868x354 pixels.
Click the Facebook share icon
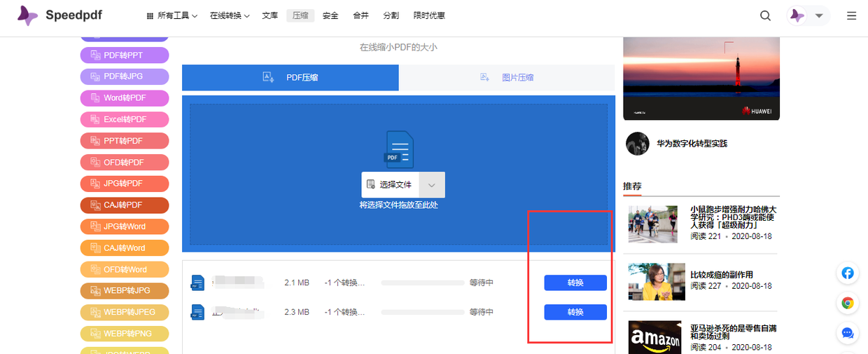pyautogui.click(x=848, y=273)
